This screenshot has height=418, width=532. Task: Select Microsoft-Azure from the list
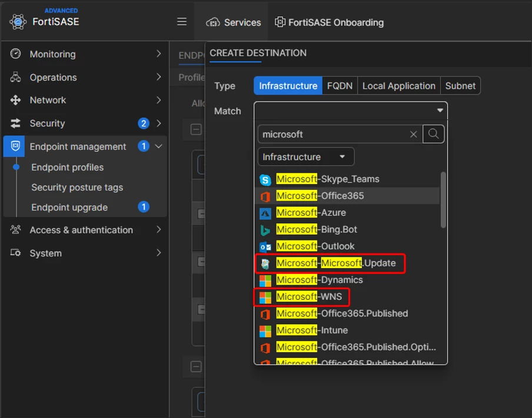[x=347, y=213]
